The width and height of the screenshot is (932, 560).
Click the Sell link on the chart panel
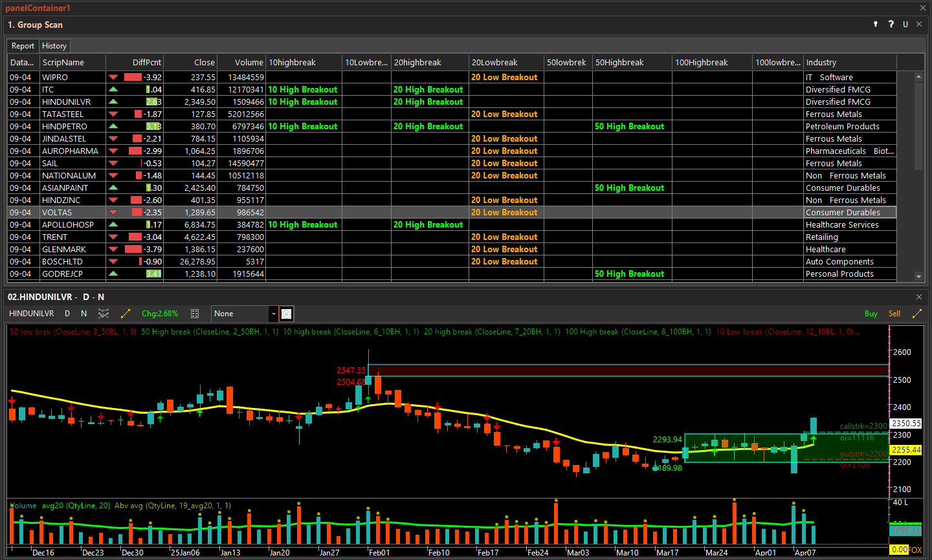[894, 313]
